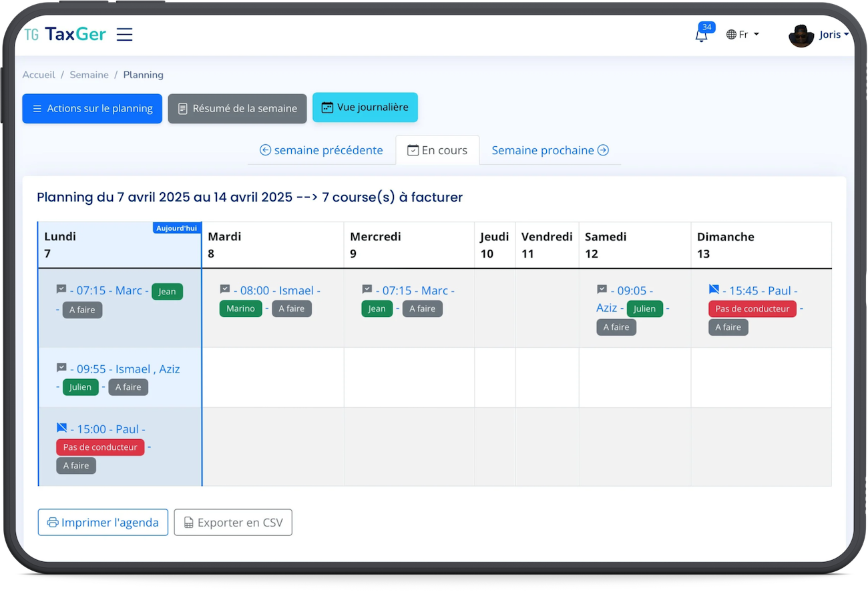Go to semaine précédente tab
The image size is (868, 592).
[x=321, y=150]
